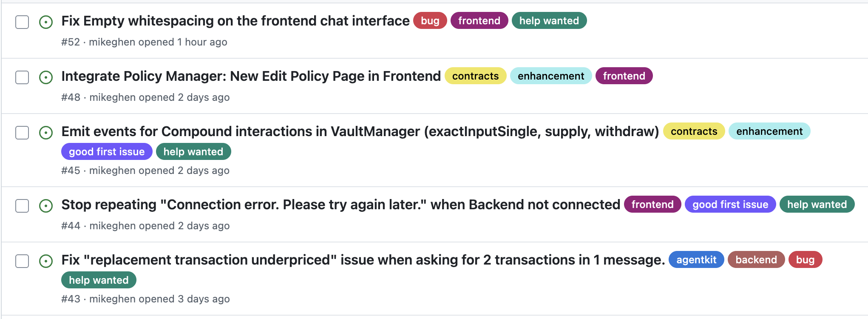The height and width of the screenshot is (319, 868).
Task: Click the open status icon for issue #43
Action: point(46,261)
